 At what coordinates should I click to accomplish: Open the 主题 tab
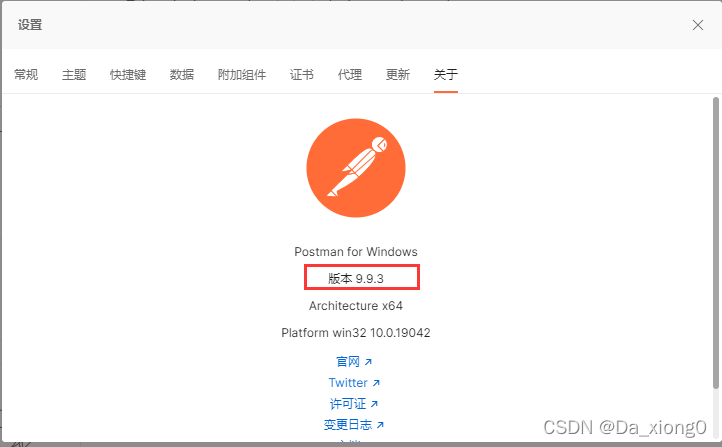click(x=74, y=75)
